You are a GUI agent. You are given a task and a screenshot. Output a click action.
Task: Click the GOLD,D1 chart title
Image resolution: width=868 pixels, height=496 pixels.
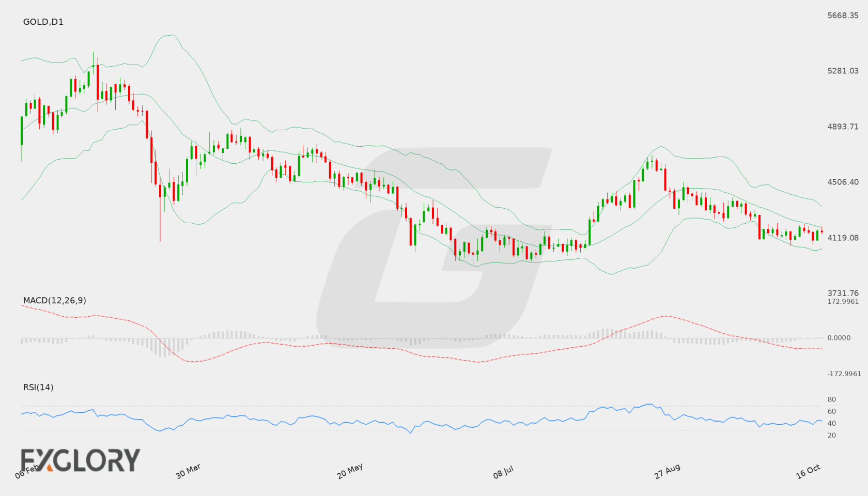43,22
